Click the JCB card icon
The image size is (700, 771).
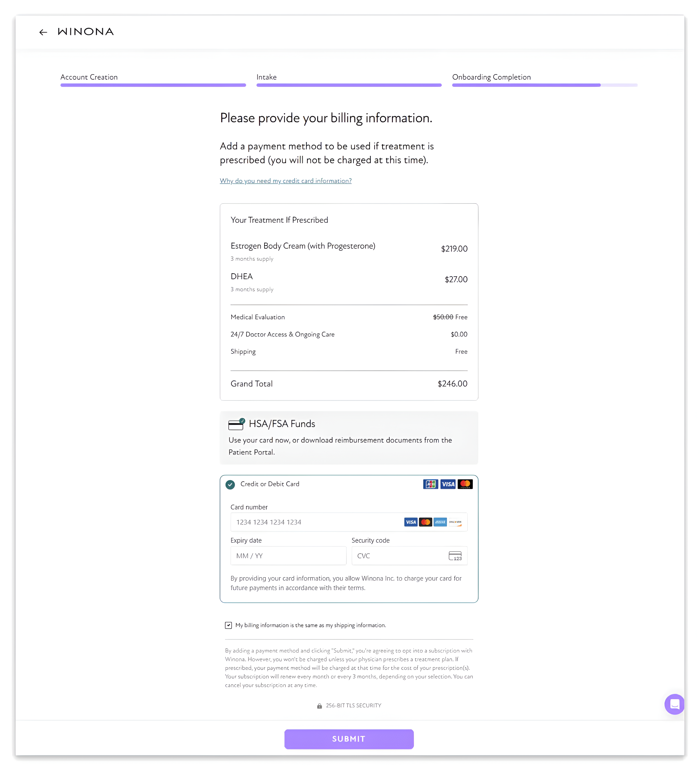click(430, 484)
